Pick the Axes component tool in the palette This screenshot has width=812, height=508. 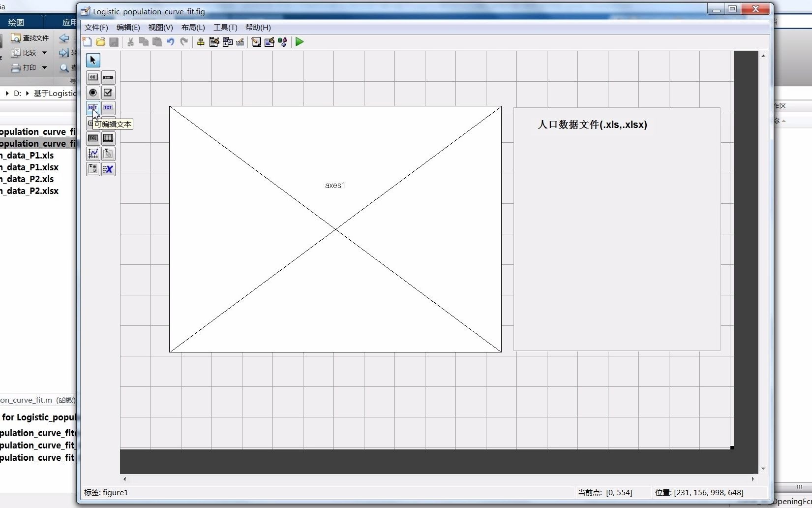(x=93, y=154)
